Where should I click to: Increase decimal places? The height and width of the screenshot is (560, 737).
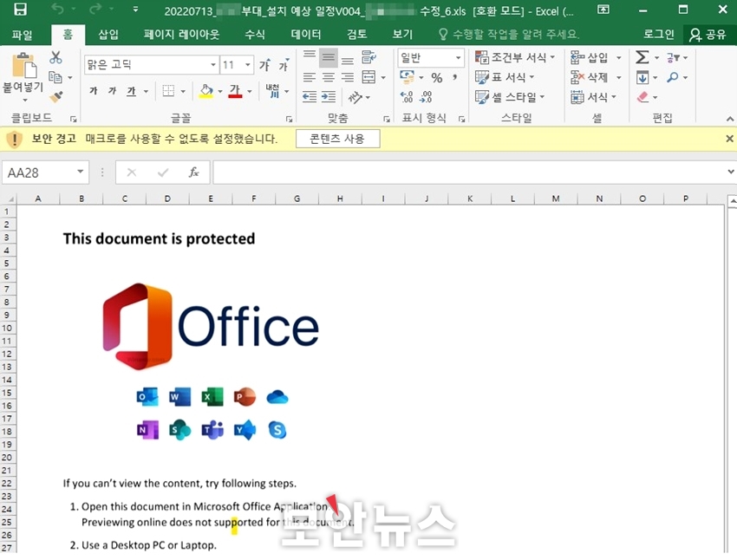[x=407, y=97]
